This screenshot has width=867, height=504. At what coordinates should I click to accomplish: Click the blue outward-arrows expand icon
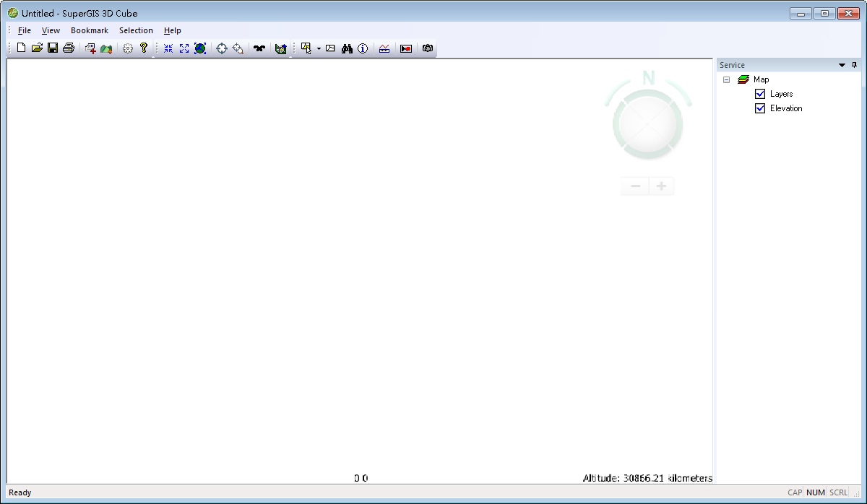tap(184, 48)
